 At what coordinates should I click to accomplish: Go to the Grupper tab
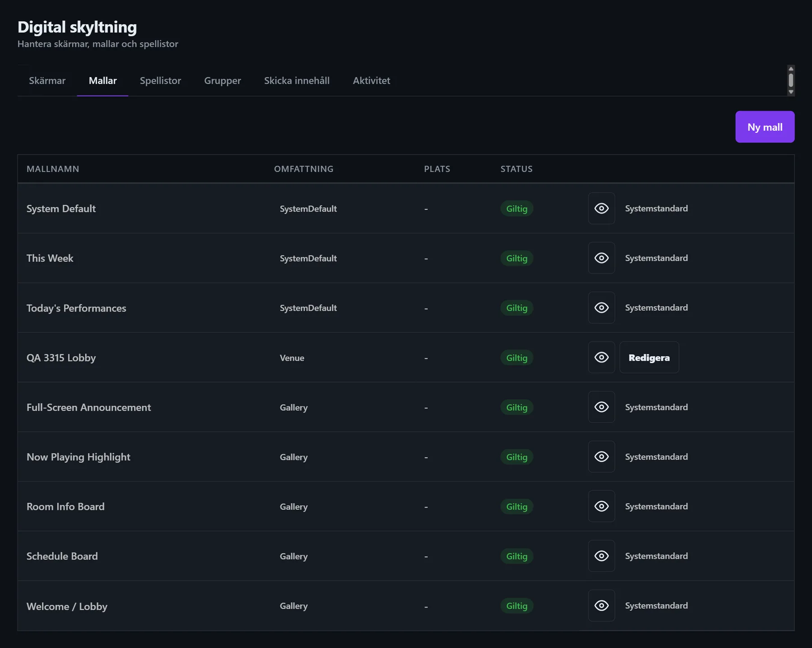(x=222, y=81)
